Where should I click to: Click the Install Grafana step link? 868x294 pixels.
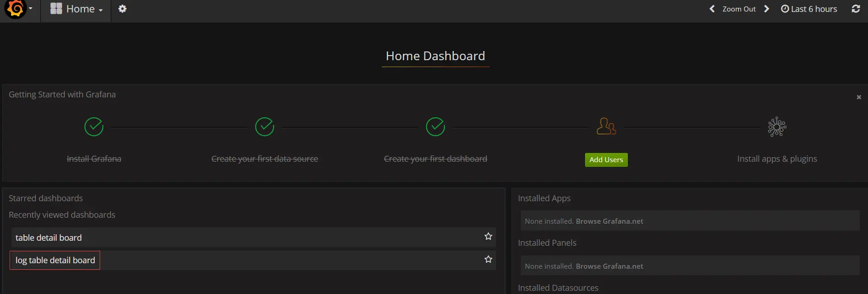click(x=94, y=159)
